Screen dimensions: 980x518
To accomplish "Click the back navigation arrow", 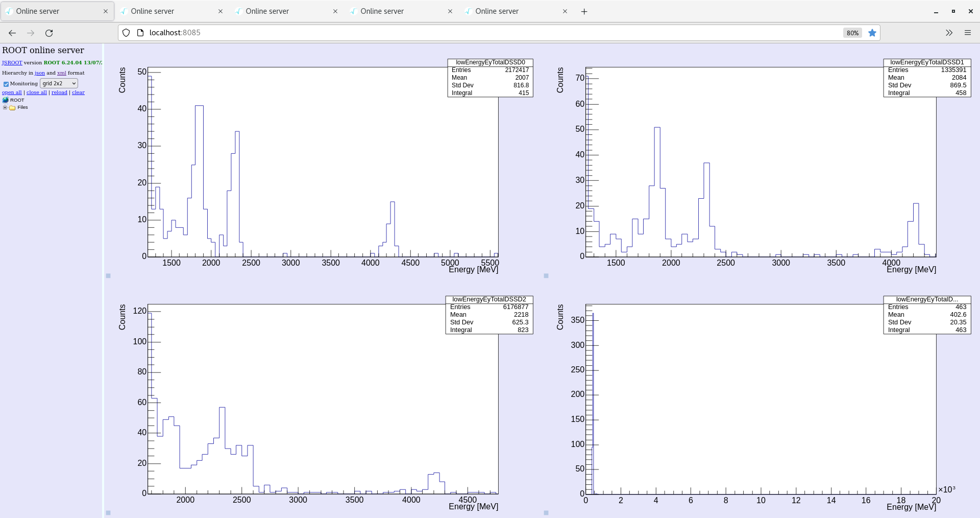I will pyautogui.click(x=12, y=33).
